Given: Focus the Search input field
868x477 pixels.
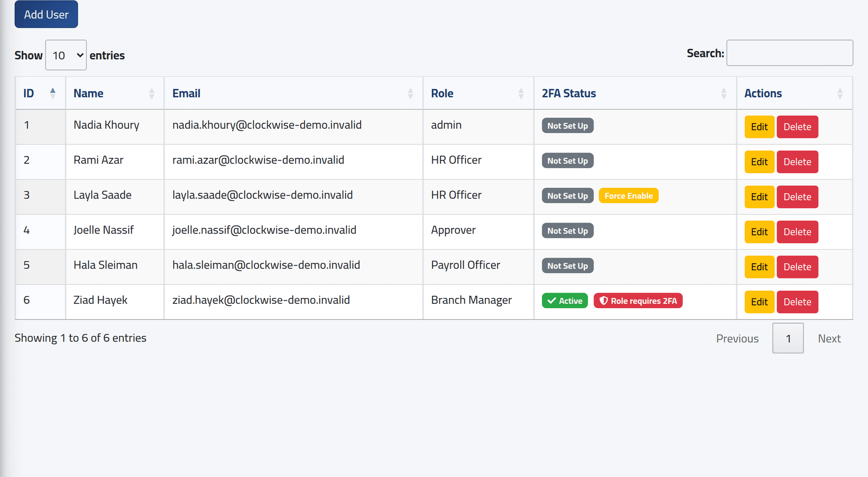Looking at the screenshot, I should pyautogui.click(x=789, y=53).
